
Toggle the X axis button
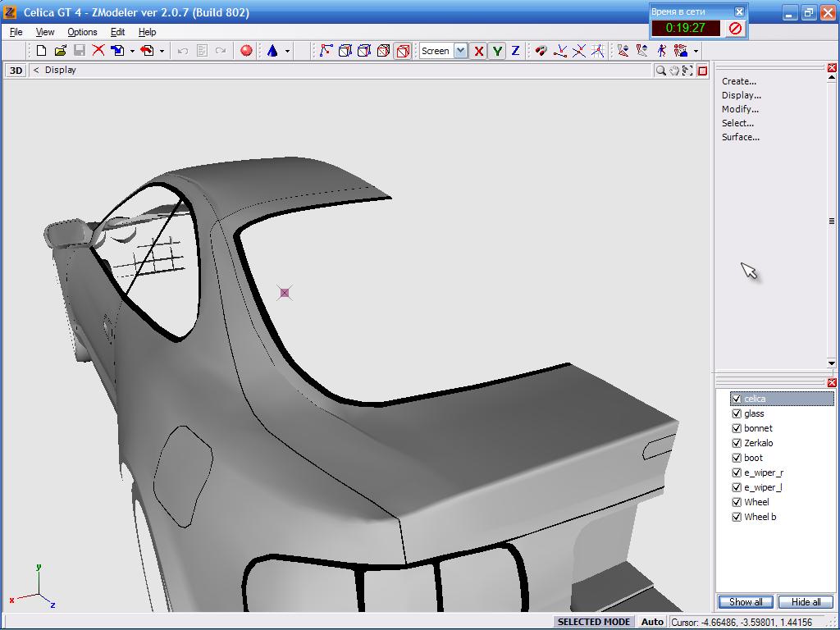tap(479, 51)
